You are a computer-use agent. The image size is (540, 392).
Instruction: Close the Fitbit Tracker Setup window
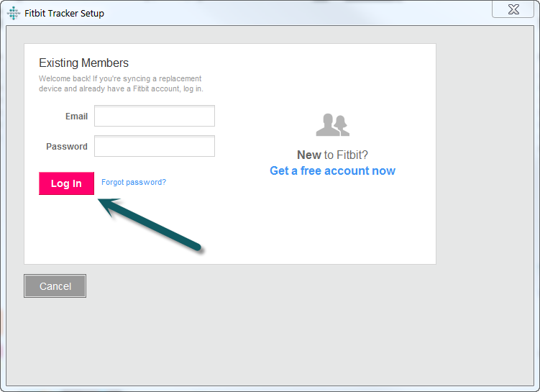(x=513, y=9)
